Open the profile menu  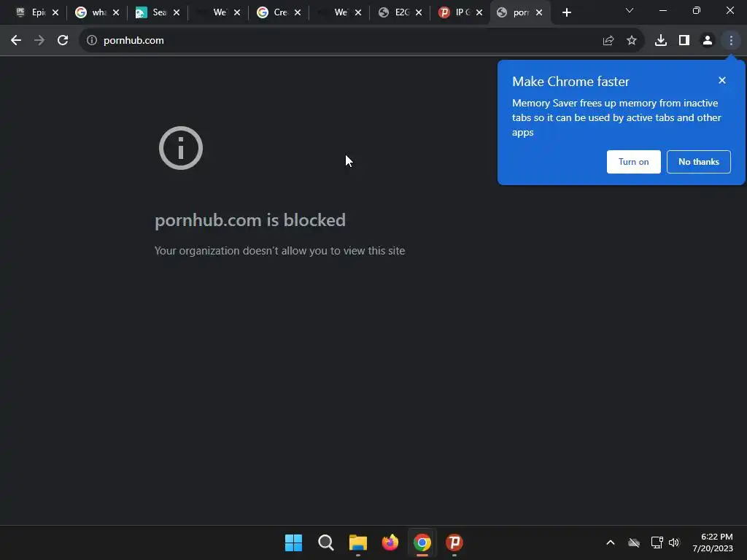point(708,41)
